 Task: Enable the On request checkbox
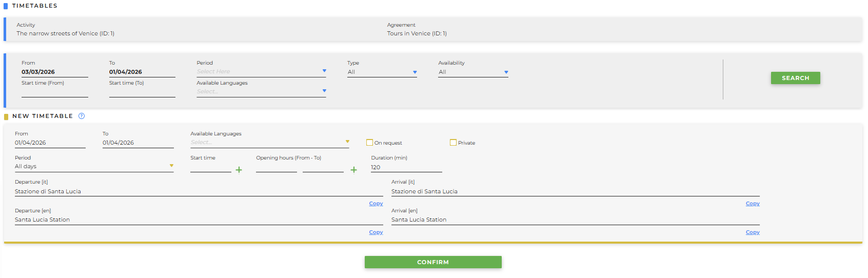point(369,143)
